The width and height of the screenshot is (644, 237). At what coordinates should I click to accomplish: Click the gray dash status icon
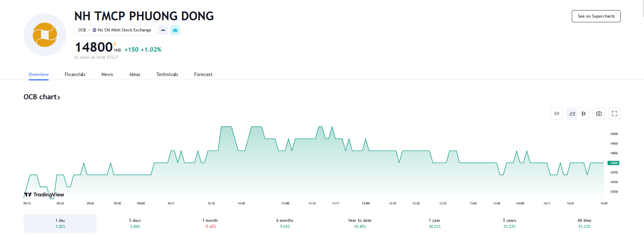(163, 30)
